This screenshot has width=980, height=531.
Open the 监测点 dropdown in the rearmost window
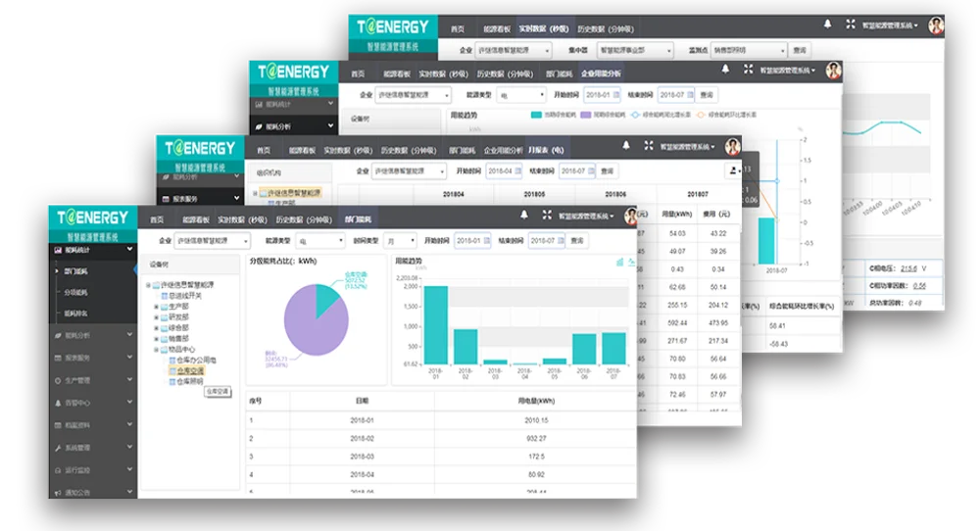[x=749, y=50]
